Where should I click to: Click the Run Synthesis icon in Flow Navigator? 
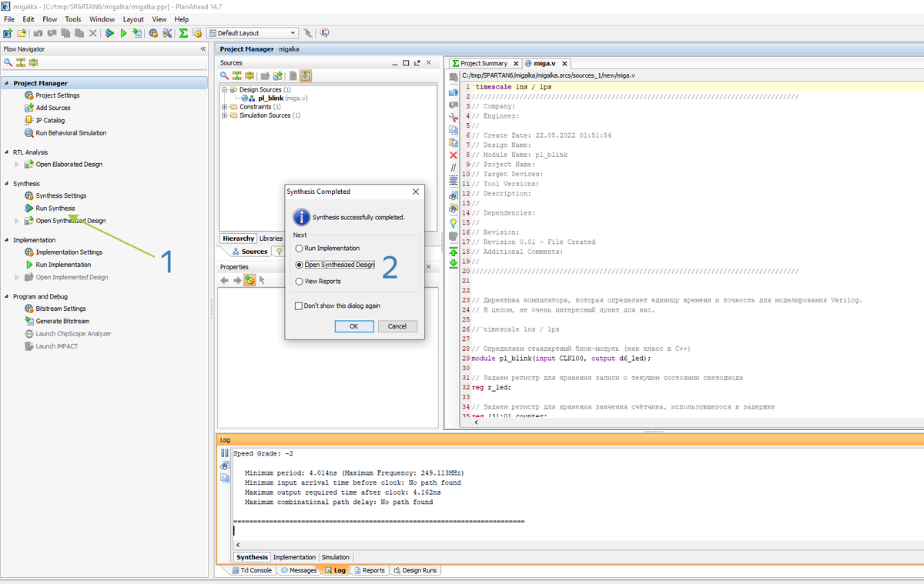point(29,209)
